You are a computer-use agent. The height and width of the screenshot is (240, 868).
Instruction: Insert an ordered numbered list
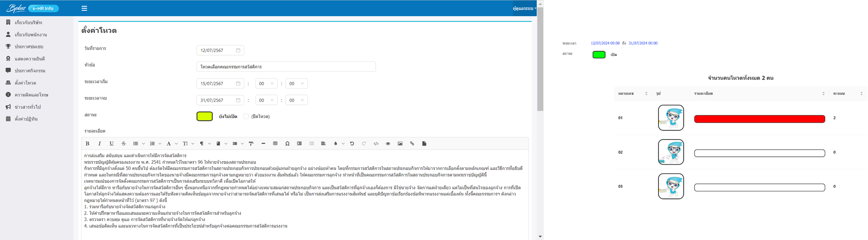pos(152,143)
